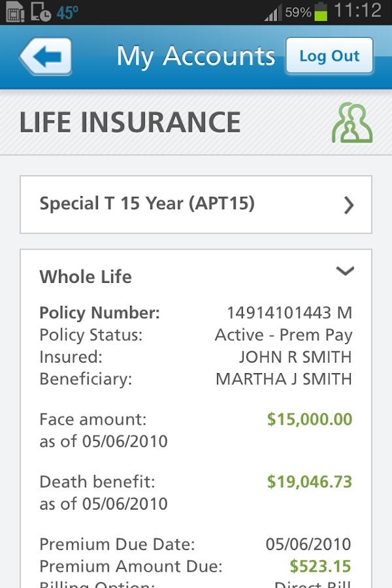Tap the Whole Life heading
The image size is (392, 588).
86,277
